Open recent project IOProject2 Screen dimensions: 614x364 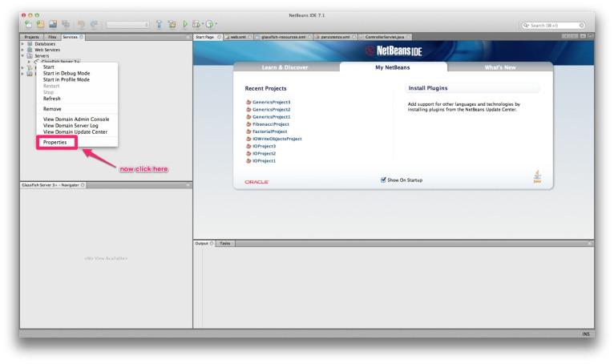(264, 154)
